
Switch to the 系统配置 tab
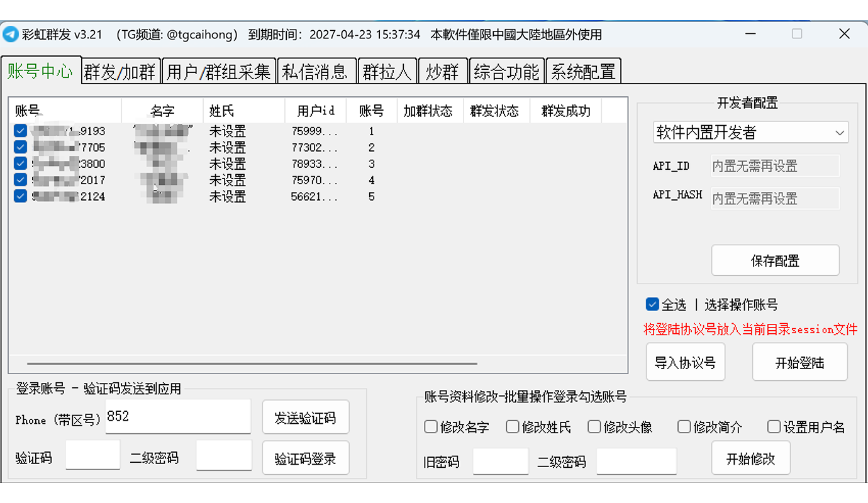(x=583, y=70)
